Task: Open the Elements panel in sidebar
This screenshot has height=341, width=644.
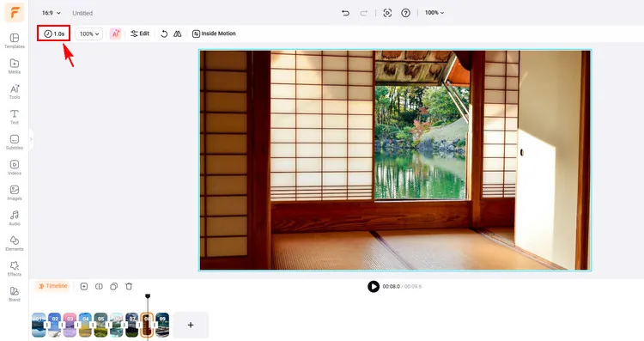Action: pyautogui.click(x=15, y=244)
